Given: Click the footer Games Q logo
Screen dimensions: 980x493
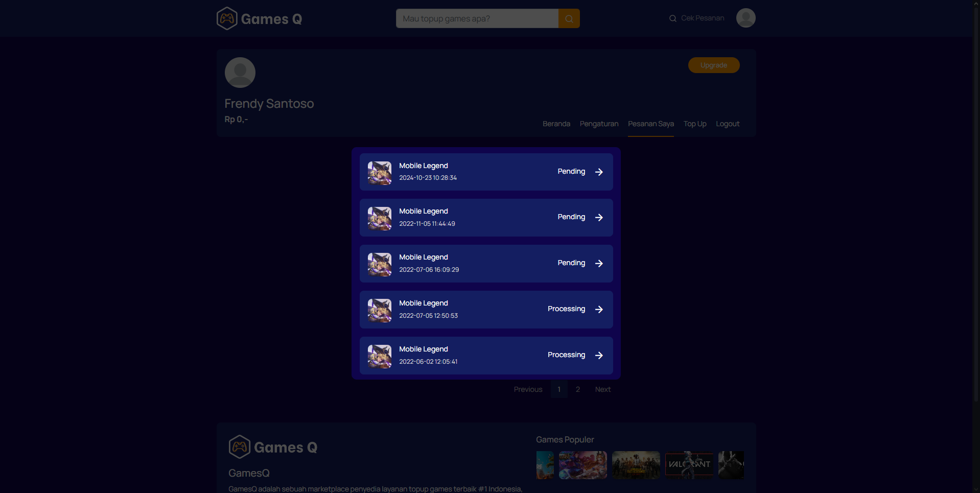Looking at the screenshot, I should click(x=273, y=447).
